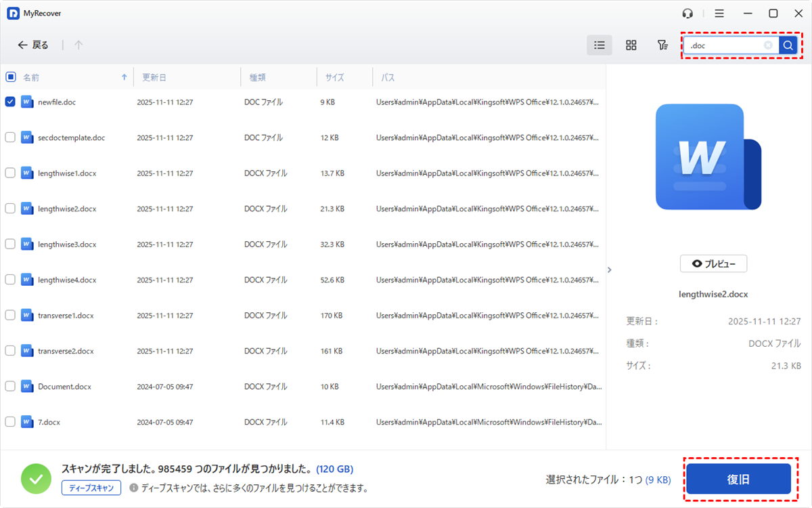Collapse the preview panel with chevron
Image resolution: width=812 pixels, height=508 pixels.
tap(609, 270)
